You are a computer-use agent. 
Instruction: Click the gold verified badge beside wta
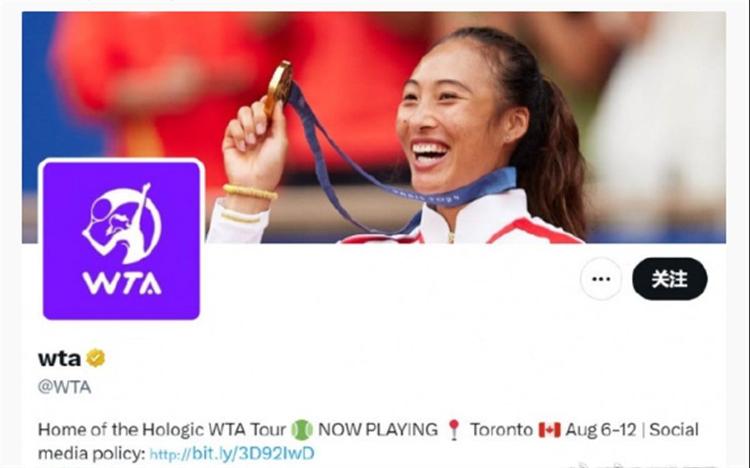tap(96, 358)
